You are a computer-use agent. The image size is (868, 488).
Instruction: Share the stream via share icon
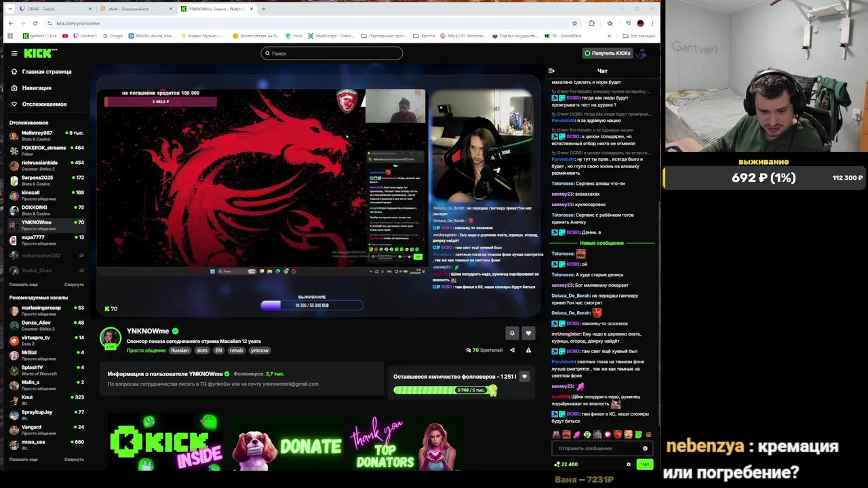(512, 350)
